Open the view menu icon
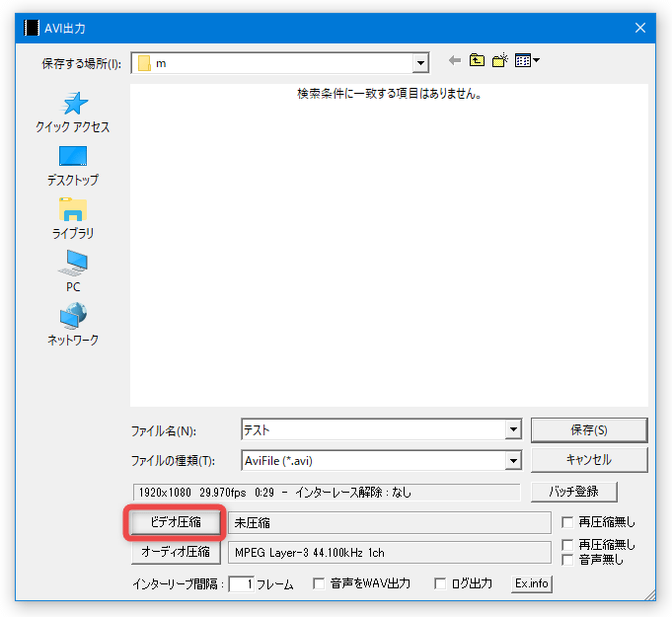The height and width of the screenshot is (617, 672). pyautogui.click(x=527, y=60)
